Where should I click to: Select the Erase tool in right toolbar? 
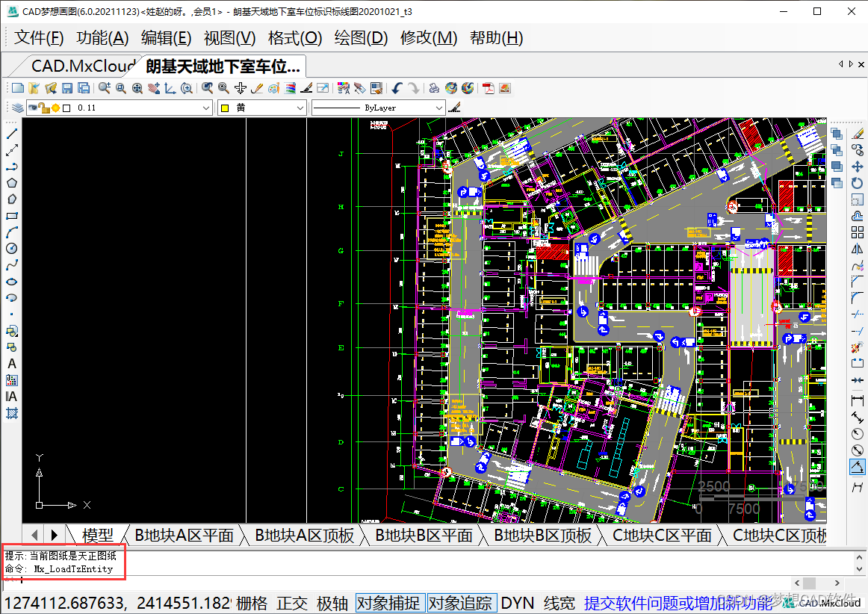coord(857,134)
